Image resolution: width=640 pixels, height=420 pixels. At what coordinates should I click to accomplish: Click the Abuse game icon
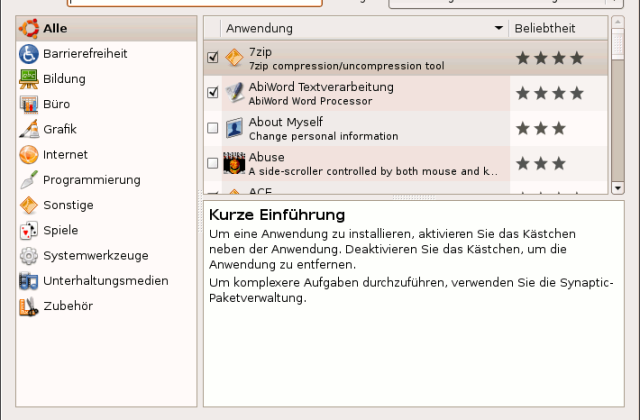[x=234, y=163]
